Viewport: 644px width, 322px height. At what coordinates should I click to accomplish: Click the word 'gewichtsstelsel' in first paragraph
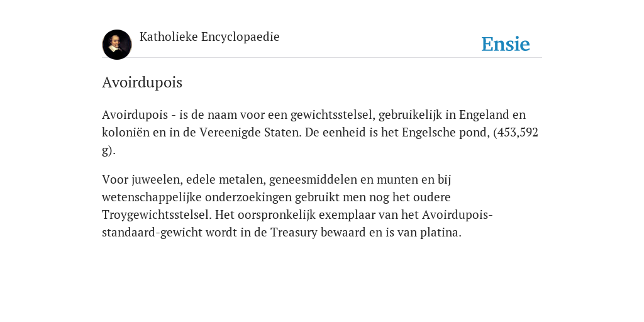pos(333,114)
